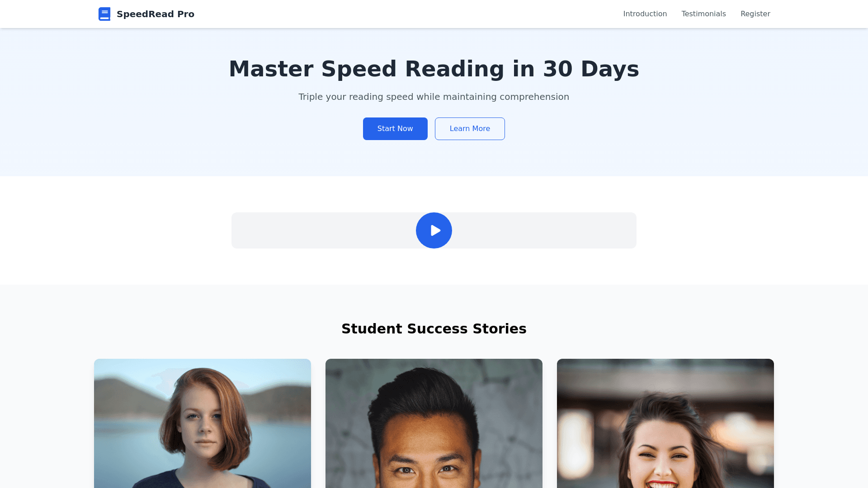Click the Learn More button
Viewport: 868px width, 488px height.
click(470, 129)
